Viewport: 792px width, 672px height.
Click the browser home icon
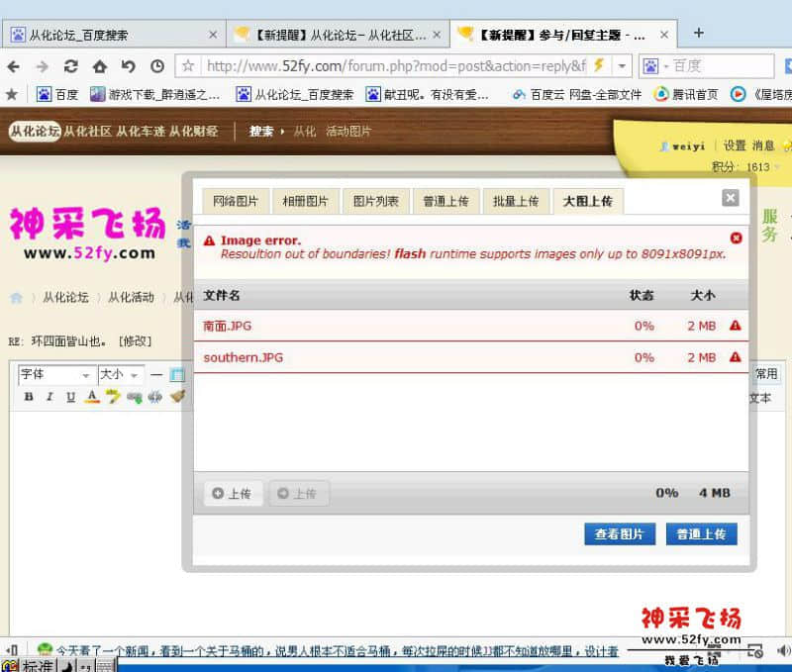click(x=100, y=64)
